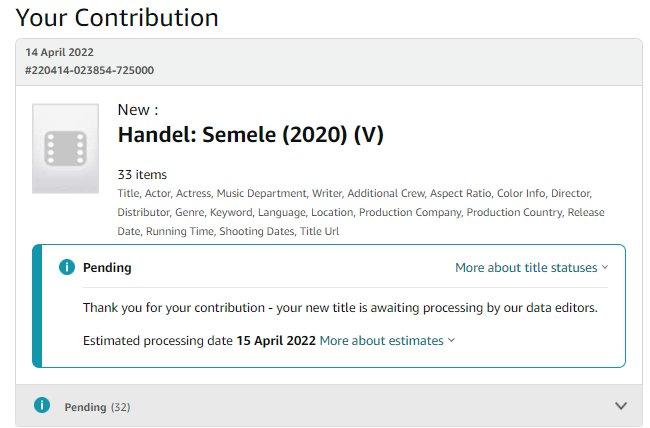This screenshot has width=650, height=428.
Task: Click the 'Thank you for your contribution' message
Action: 340,307
